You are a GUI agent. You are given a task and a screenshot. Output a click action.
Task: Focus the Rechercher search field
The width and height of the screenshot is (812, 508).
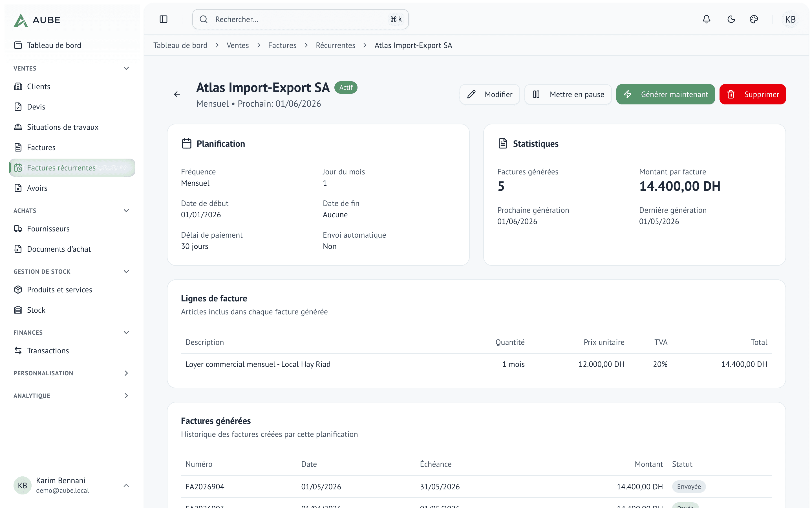click(x=300, y=19)
